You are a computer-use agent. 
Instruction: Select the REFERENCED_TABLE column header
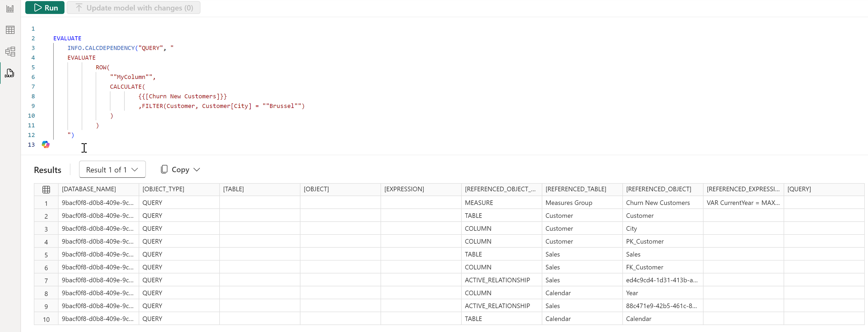click(582, 189)
